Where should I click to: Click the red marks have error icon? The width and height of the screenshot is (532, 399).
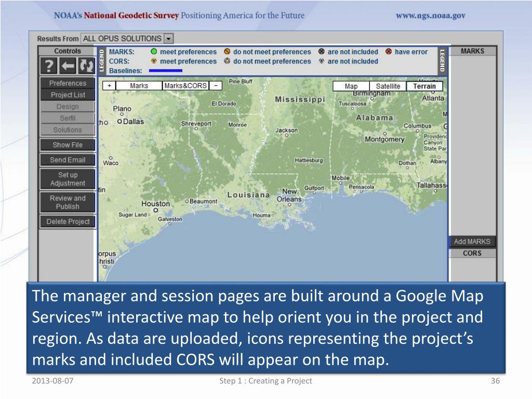pos(389,52)
